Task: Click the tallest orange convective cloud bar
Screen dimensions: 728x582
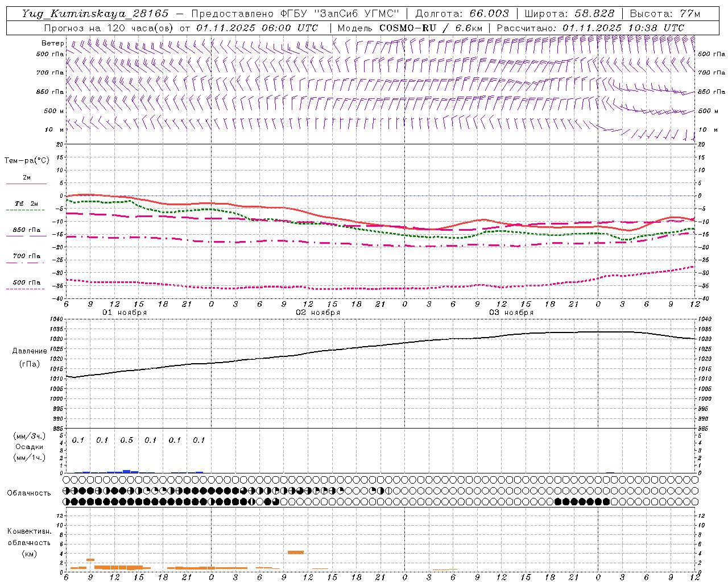Action: [295, 552]
